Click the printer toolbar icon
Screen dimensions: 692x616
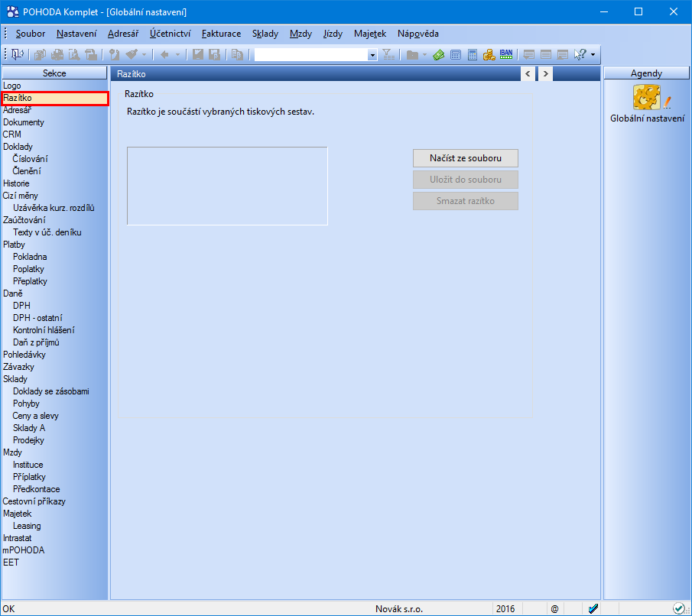(57, 54)
